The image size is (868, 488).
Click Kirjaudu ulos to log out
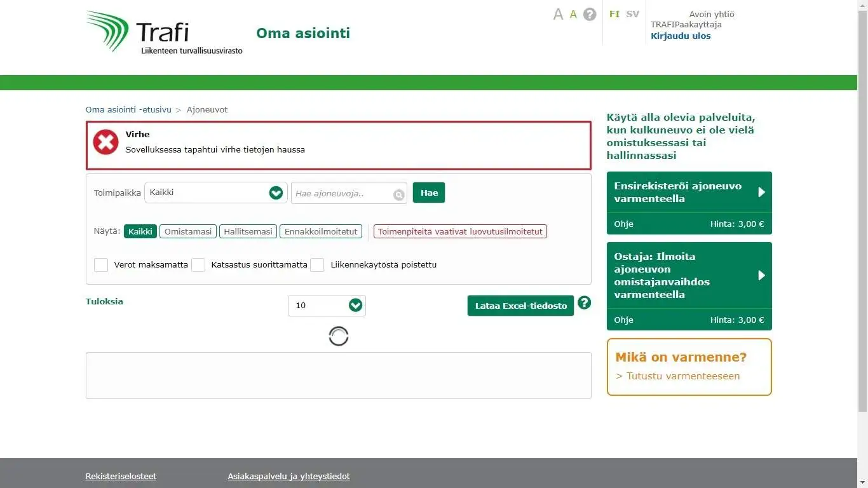(681, 36)
